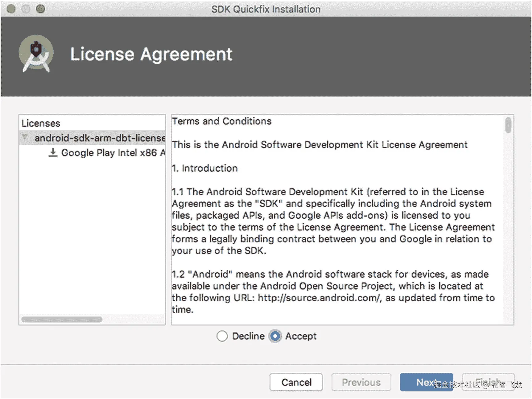Click the License Agreement title text
Image resolution: width=532 pixels, height=399 pixels.
point(151,55)
